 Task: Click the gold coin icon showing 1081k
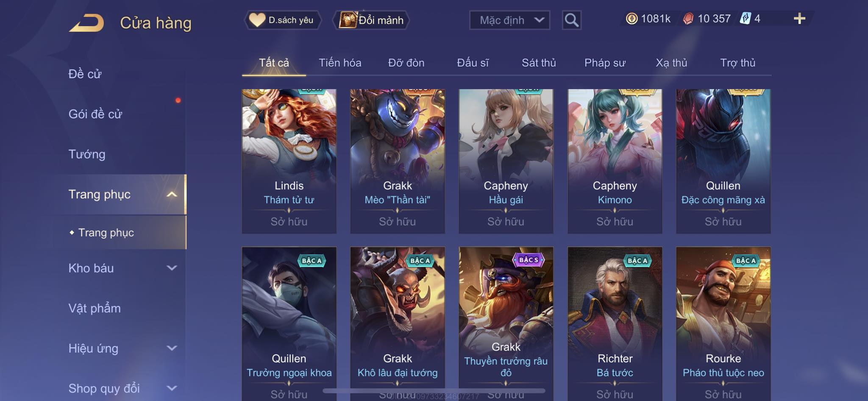coord(632,19)
